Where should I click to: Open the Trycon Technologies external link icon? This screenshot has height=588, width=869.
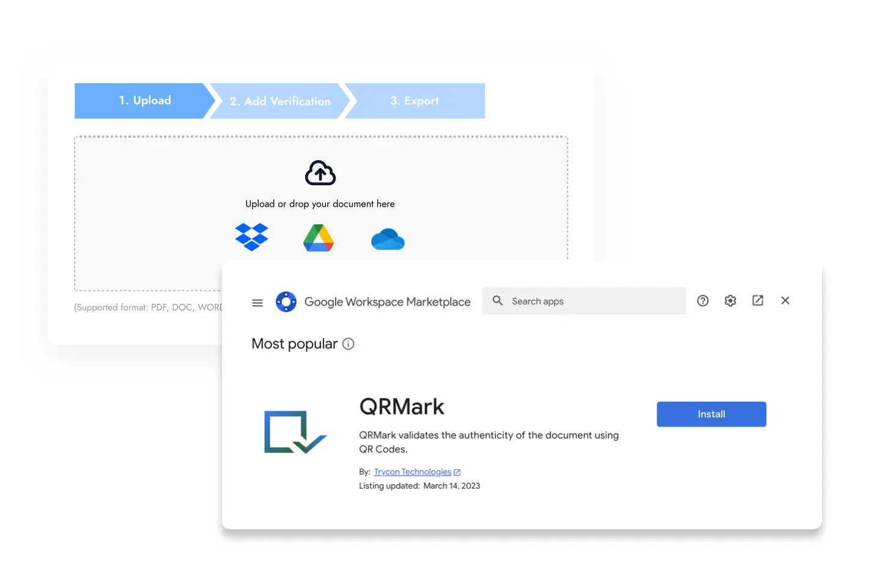[457, 471]
